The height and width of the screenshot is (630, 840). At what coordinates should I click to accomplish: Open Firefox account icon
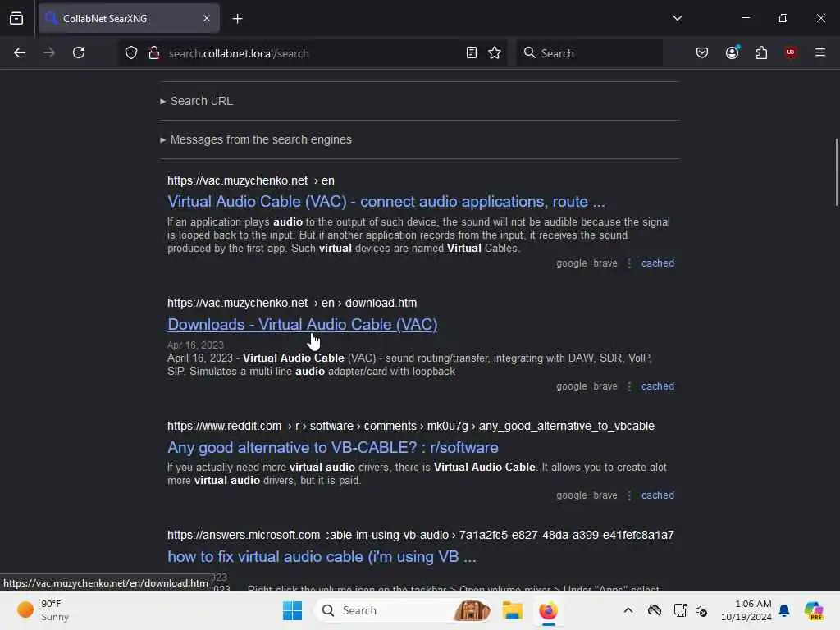point(732,52)
